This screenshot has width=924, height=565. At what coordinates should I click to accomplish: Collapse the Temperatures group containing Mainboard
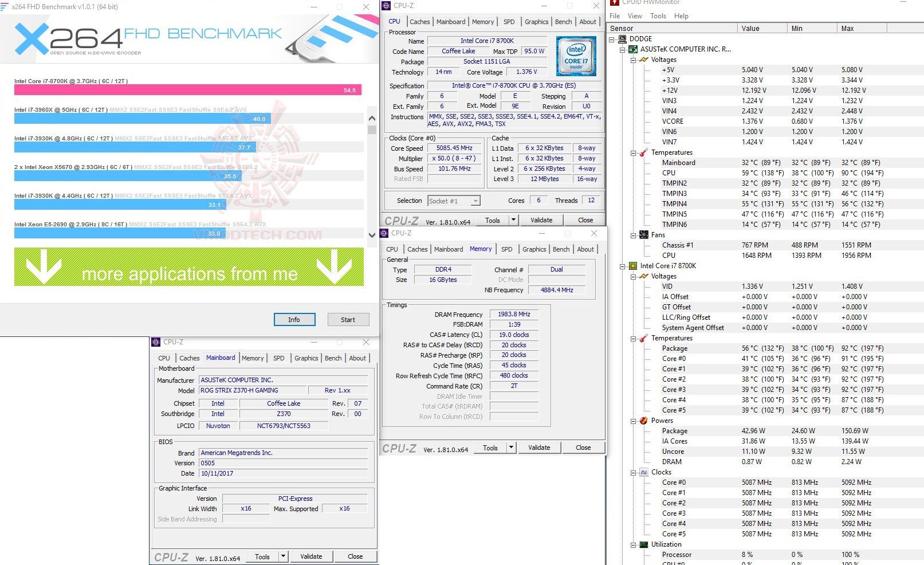coord(634,152)
